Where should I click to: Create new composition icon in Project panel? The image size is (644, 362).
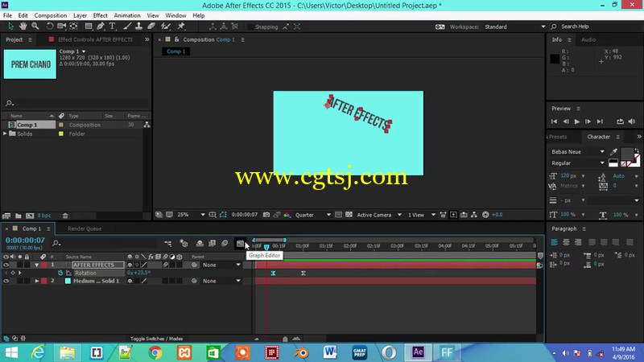(30, 216)
